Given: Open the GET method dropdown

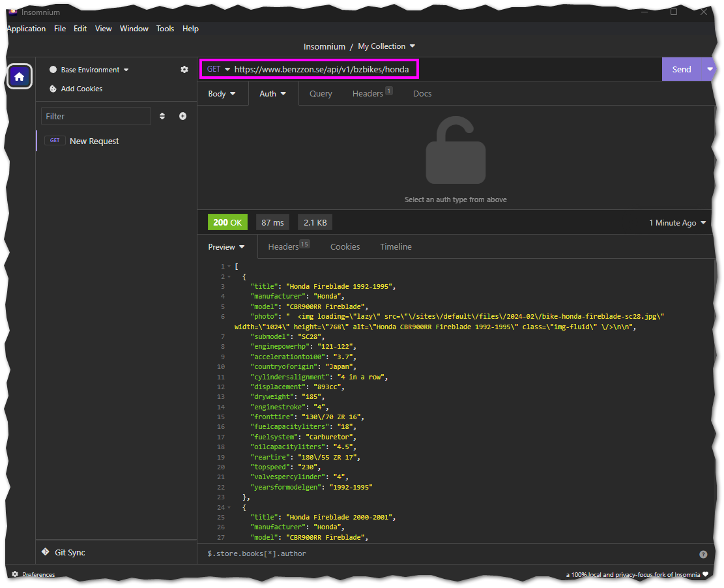Looking at the screenshot, I should 218,69.
